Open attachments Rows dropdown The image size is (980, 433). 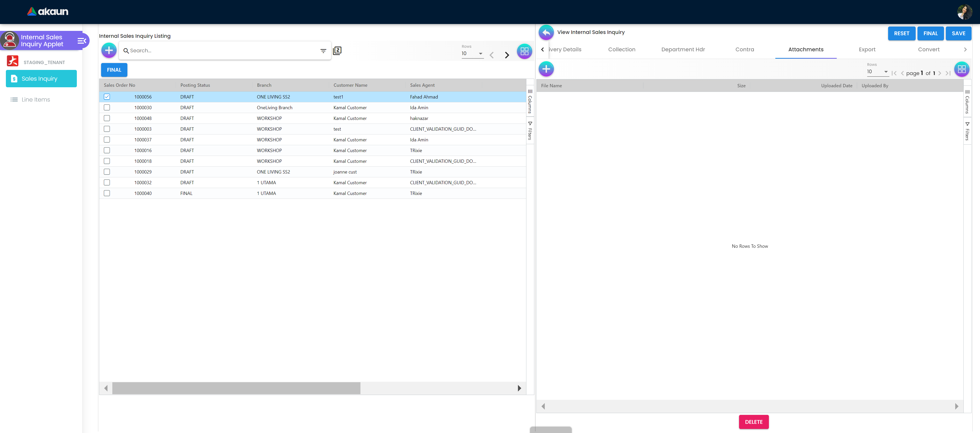pos(877,72)
